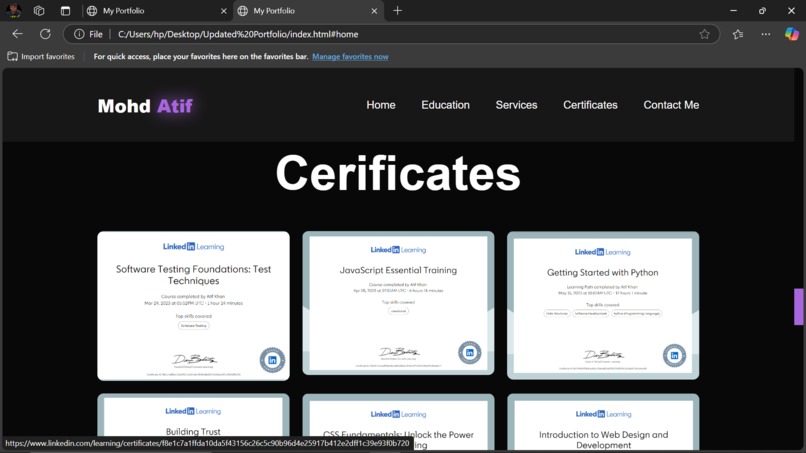The height and width of the screenshot is (453, 806).
Task: Restore down the browser window
Action: click(x=762, y=11)
